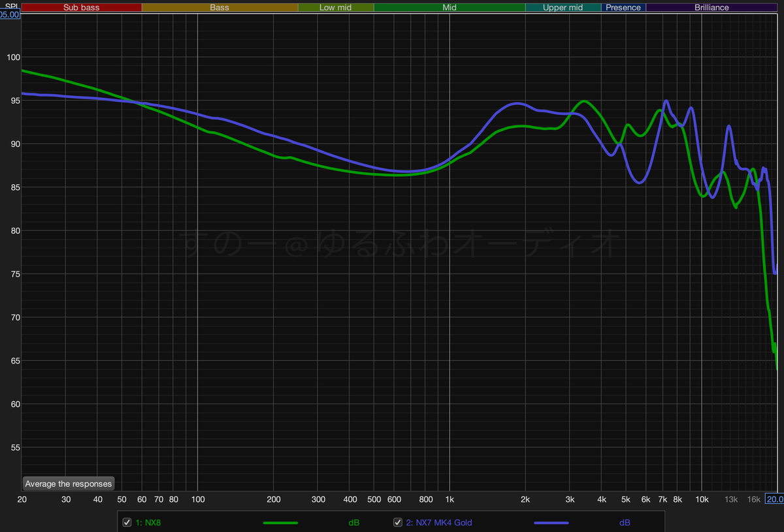Click the 3k frequency axis label

570,499
